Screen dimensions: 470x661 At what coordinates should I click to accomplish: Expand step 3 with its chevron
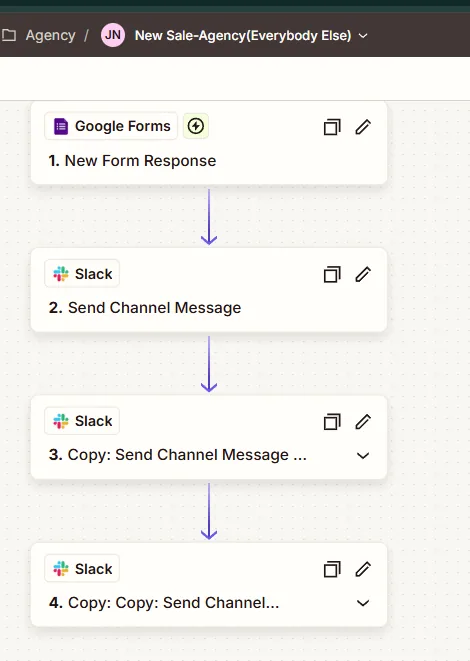tap(363, 455)
